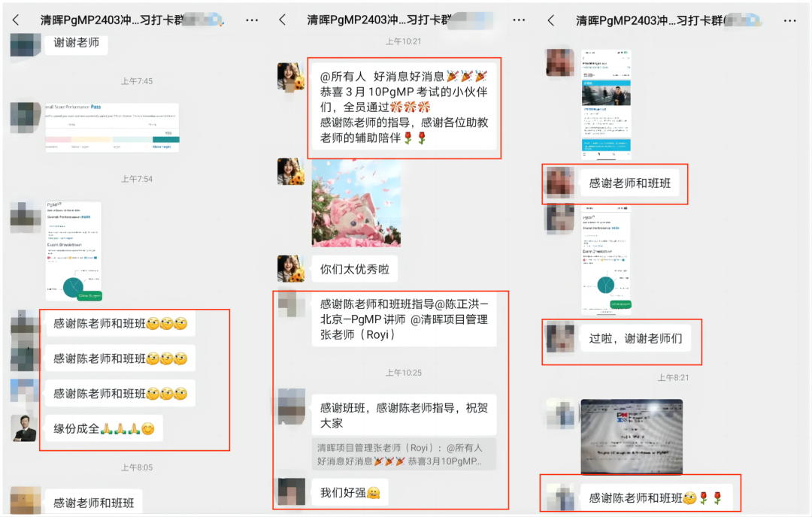Tap the @陈正洪 mention message bubble

click(404, 319)
